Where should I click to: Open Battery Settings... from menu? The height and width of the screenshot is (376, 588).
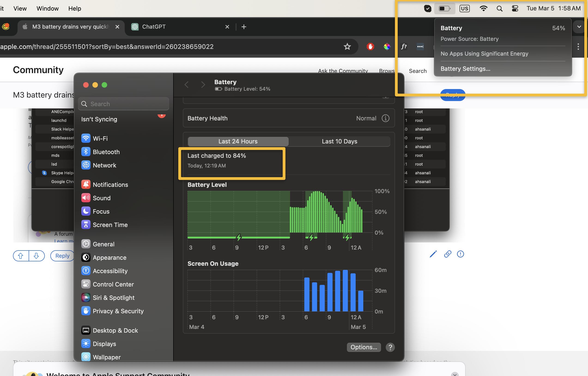[x=465, y=69]
